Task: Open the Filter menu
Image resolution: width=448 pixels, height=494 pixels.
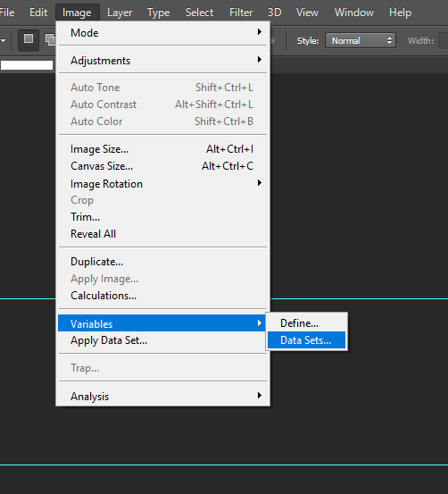Action: 241,13
